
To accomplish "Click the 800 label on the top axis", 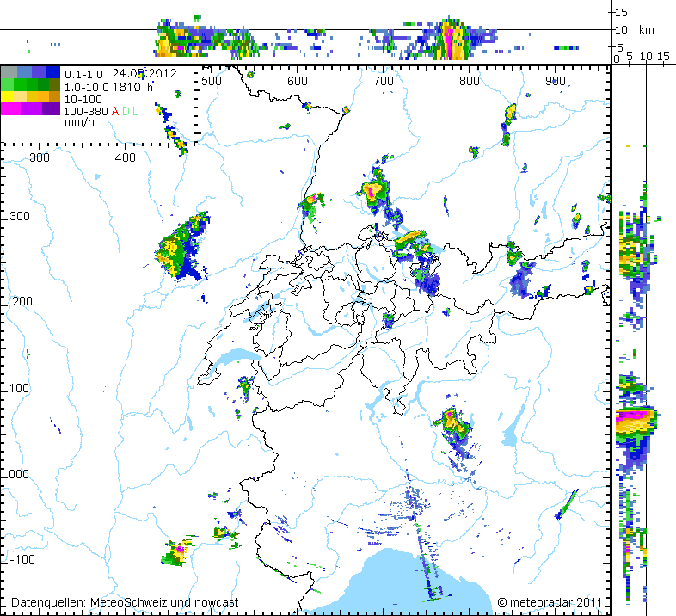I will [470, 81].
